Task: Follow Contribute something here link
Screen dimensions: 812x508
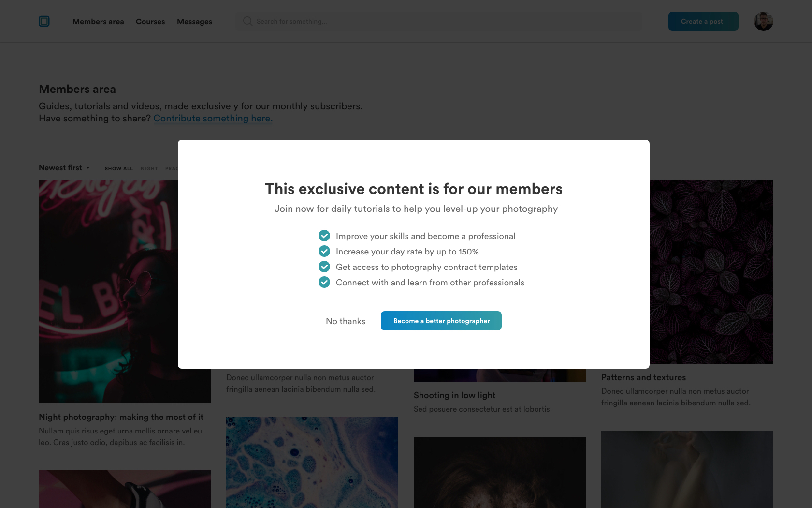Action: (213, 119)
